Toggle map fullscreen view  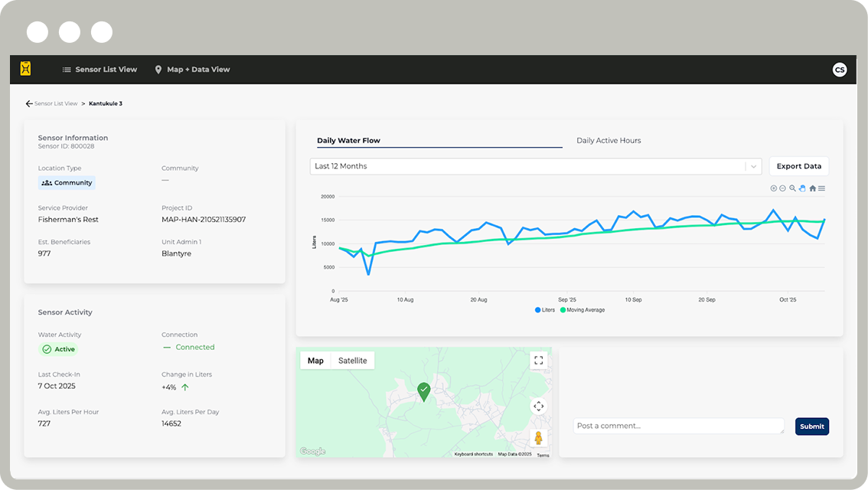[x=538, y=361]
